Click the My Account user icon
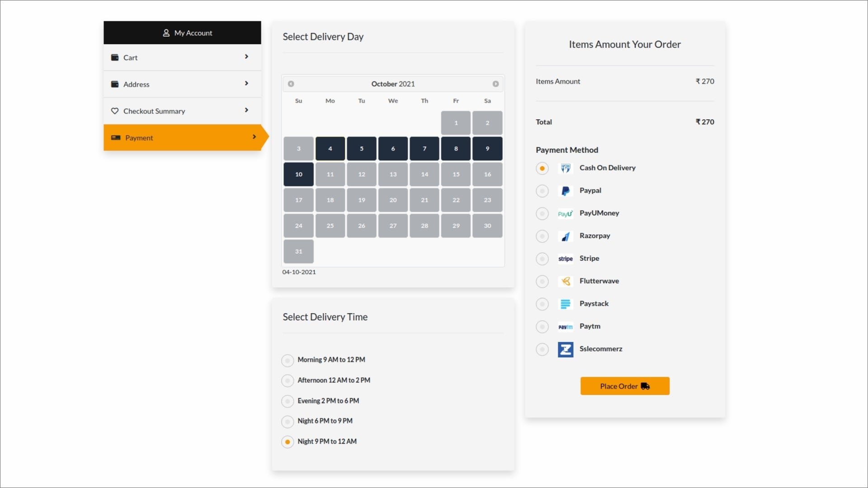The height and width of the screenshot is (488, 868). 166,33
